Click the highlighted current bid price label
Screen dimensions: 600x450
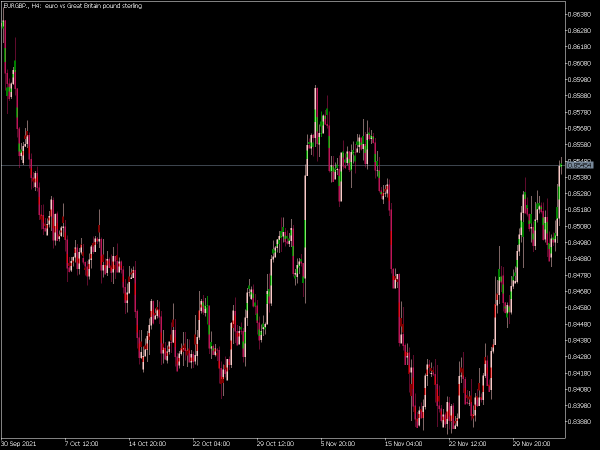pos(580,165)
